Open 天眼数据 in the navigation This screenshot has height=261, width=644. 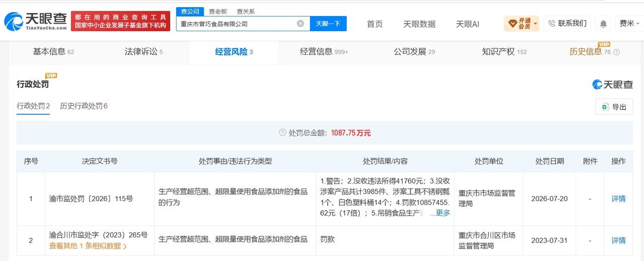(419, 24)
